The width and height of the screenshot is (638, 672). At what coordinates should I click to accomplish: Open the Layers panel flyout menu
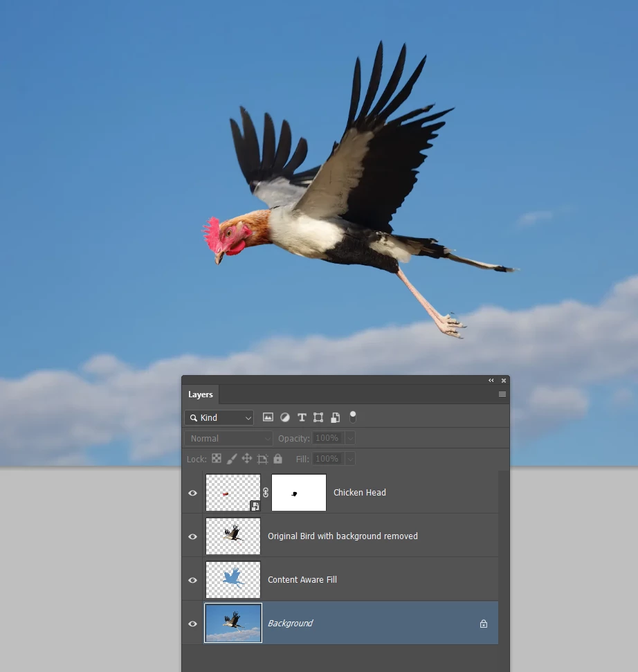[x=502, y=394]
